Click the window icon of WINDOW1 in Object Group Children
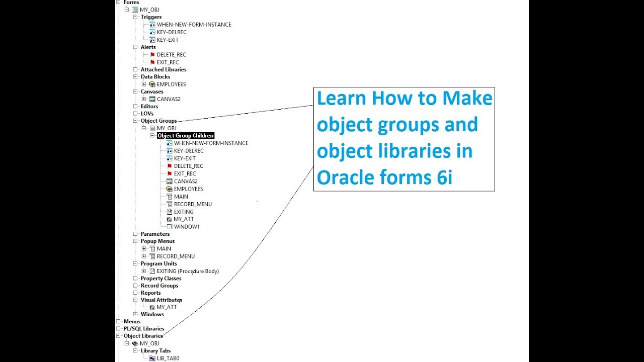644x362 pixels. click(170, 227)
